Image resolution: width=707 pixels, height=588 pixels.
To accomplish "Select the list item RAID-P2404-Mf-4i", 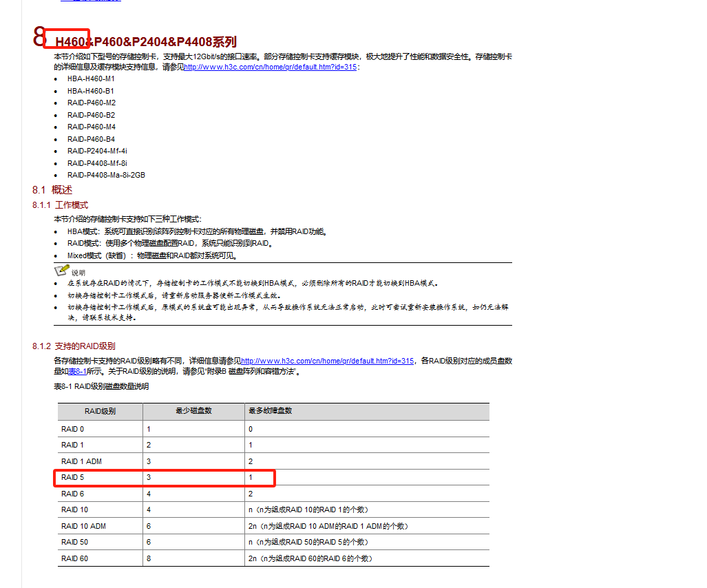I will (x=97, y=151).
